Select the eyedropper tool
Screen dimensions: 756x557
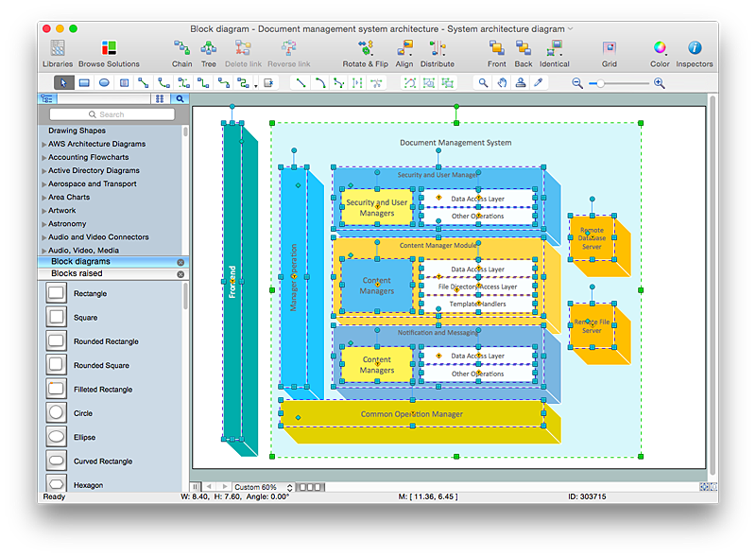point(539,83)
